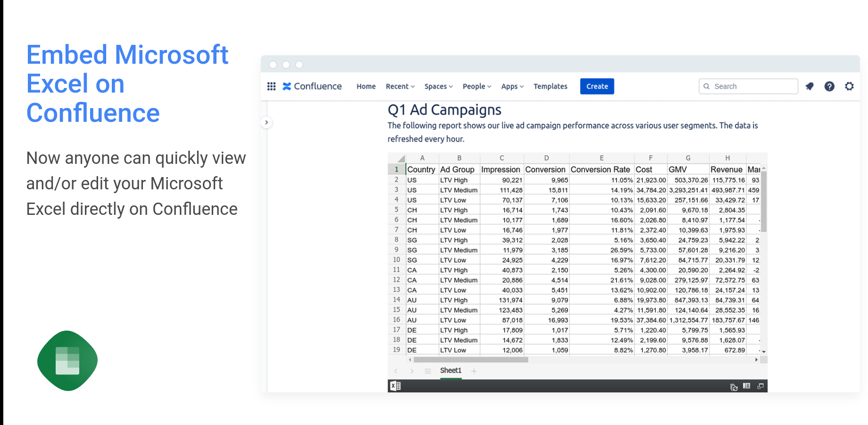
Task: Select cell with value 37,384.60
Action: tap(651, 320)
